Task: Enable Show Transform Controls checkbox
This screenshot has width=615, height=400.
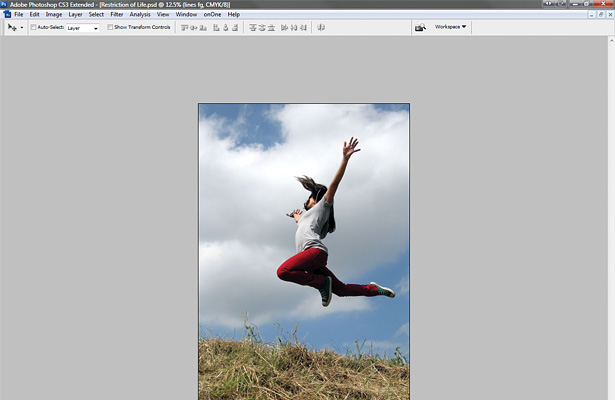Action: tap(110, 27)
